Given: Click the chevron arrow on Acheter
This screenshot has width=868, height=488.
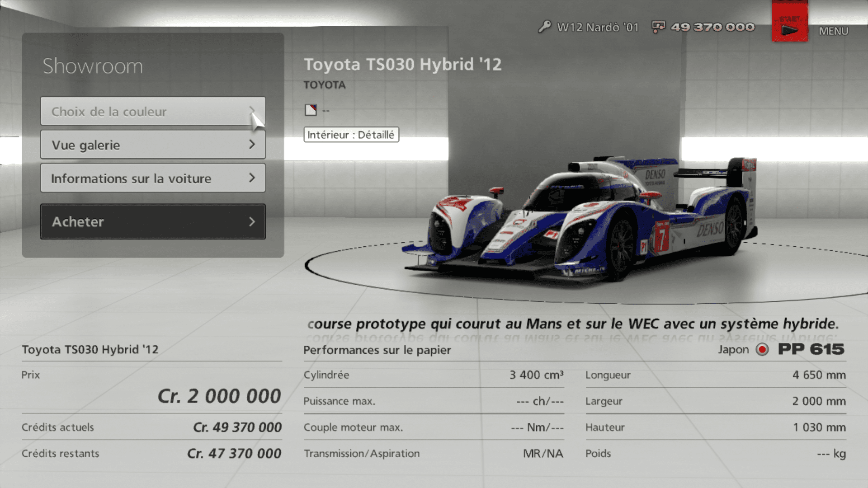Looking at the screenshot, I should click(x=252, y=221).
